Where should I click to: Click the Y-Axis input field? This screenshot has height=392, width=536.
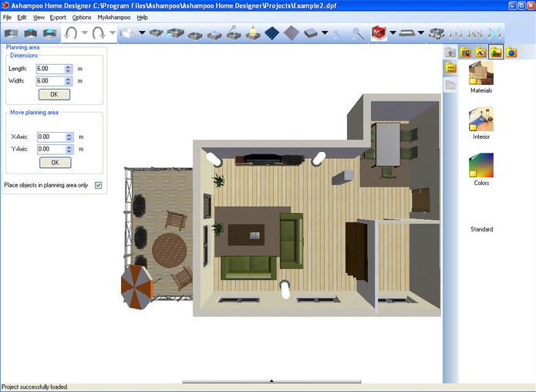(51, 149)
